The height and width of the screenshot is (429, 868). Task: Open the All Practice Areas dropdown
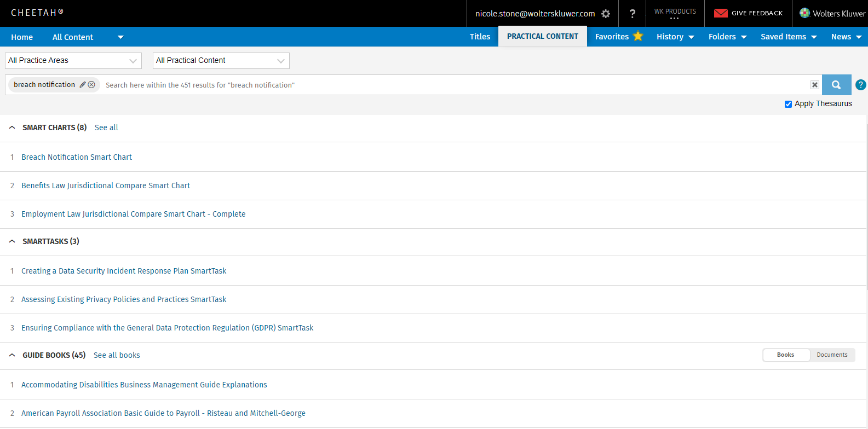point(73,61)
